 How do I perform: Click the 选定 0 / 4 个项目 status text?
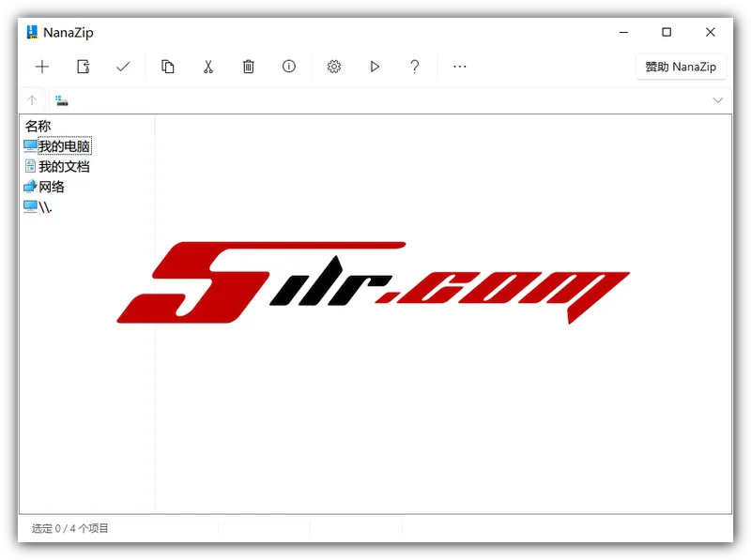point(69,528)
